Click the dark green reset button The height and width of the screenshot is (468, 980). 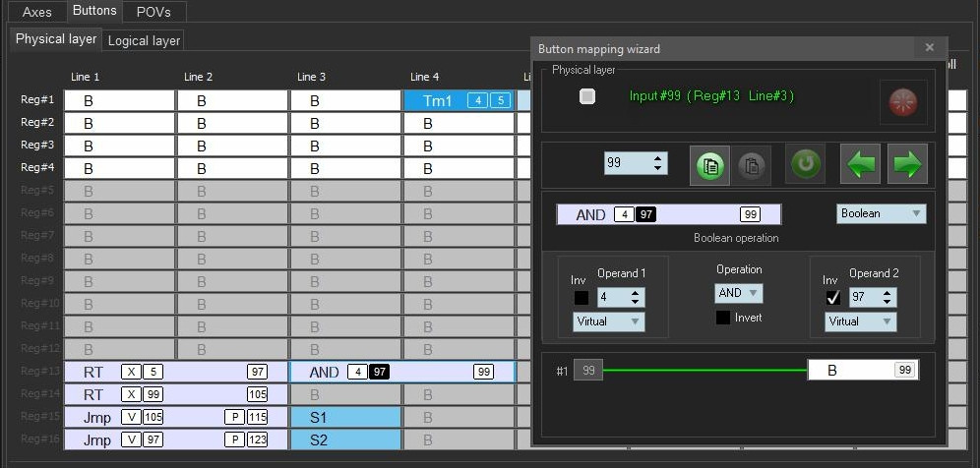click(x=805, y=164)
